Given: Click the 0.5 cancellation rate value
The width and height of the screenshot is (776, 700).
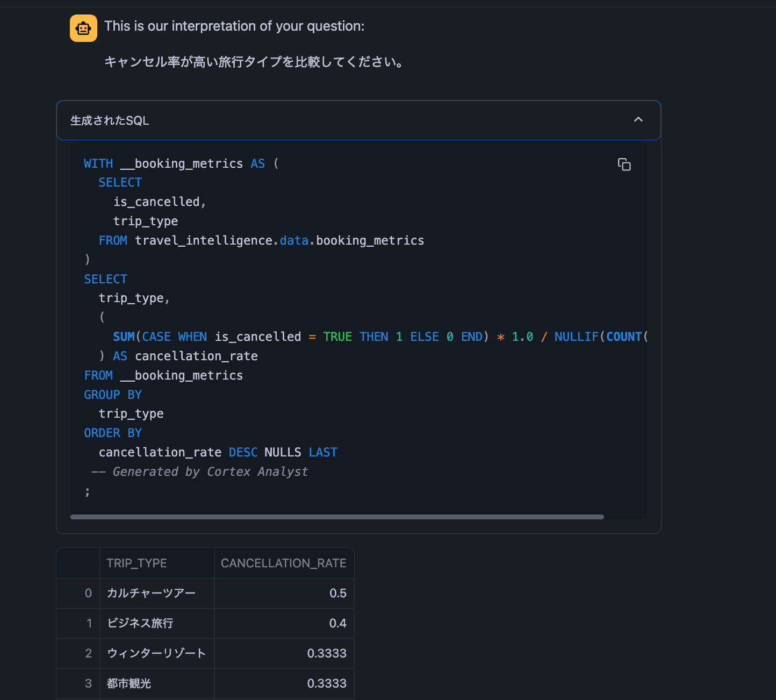Looking at the screenshot, I should pyautogui.click(x=284, y=593).
